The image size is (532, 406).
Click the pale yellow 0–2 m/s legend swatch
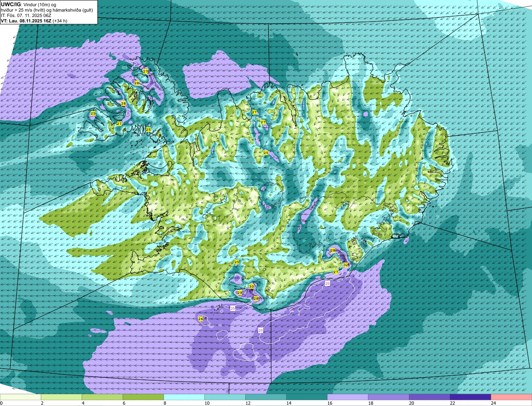(x=21, y=397)
